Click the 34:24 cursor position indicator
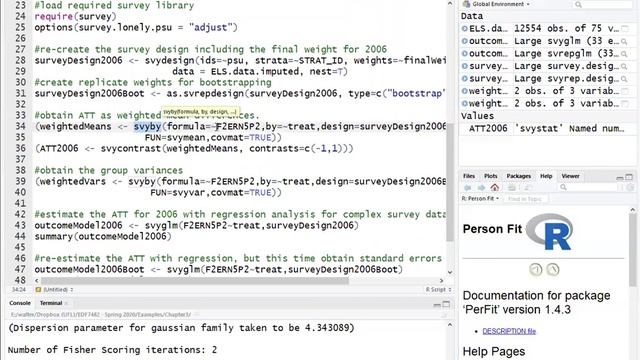 pos(19,289)
